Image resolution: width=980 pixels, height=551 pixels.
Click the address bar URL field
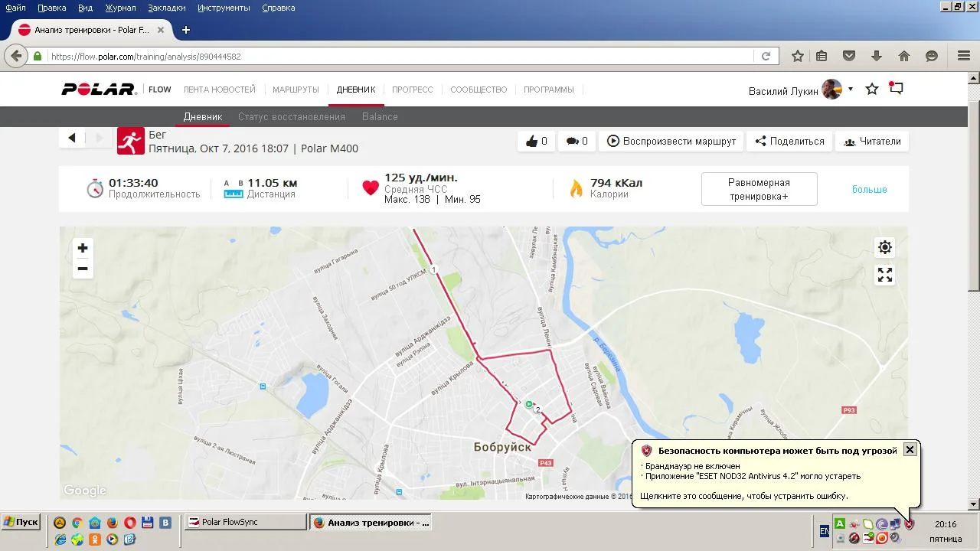pos(400,56)
